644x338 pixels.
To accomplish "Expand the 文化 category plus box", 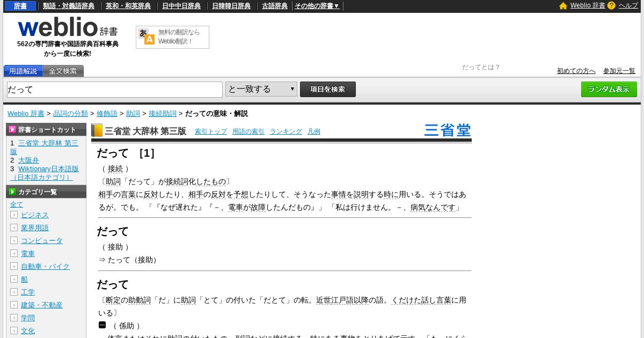I will (14, 330).
